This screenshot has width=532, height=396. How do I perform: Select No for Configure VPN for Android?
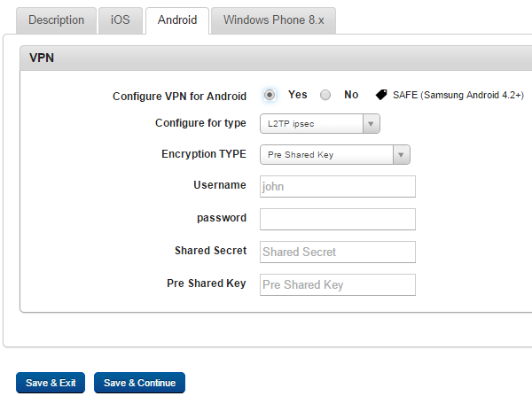[x=325, y=95]
